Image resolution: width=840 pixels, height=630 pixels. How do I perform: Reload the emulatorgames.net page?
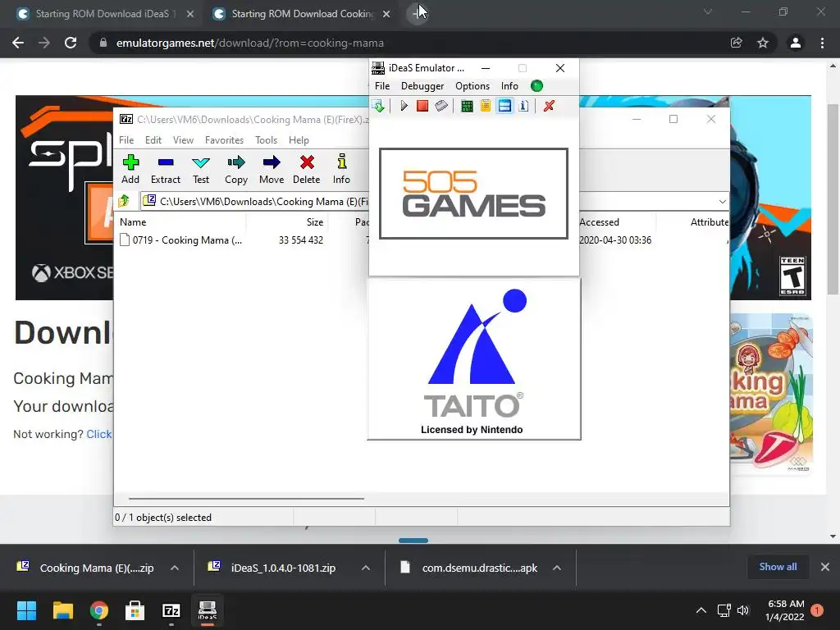click(71, 43)
